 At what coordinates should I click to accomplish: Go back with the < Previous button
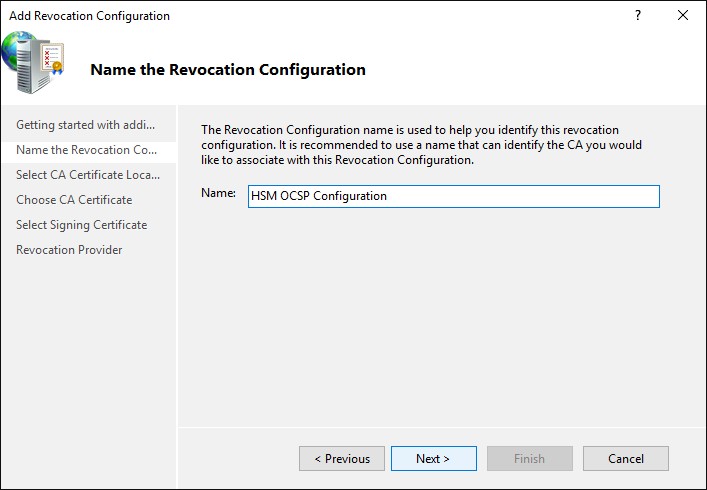(x=342, y=458)
